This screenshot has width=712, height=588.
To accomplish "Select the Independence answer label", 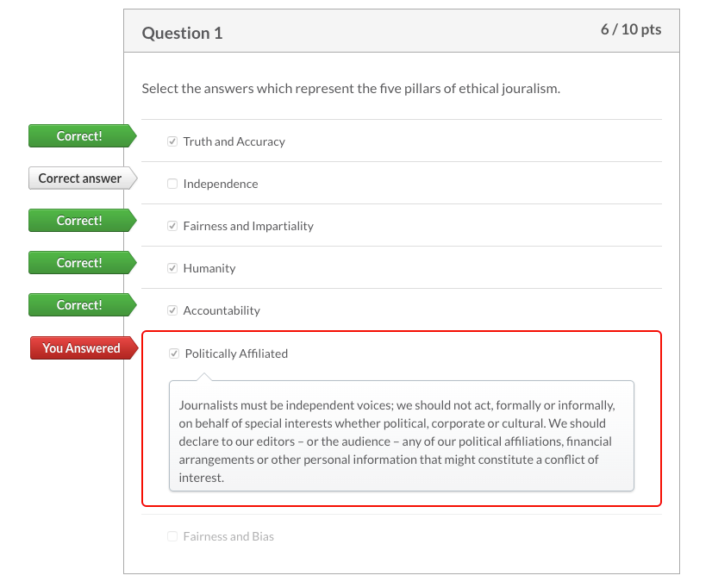I will coord(220,184).
